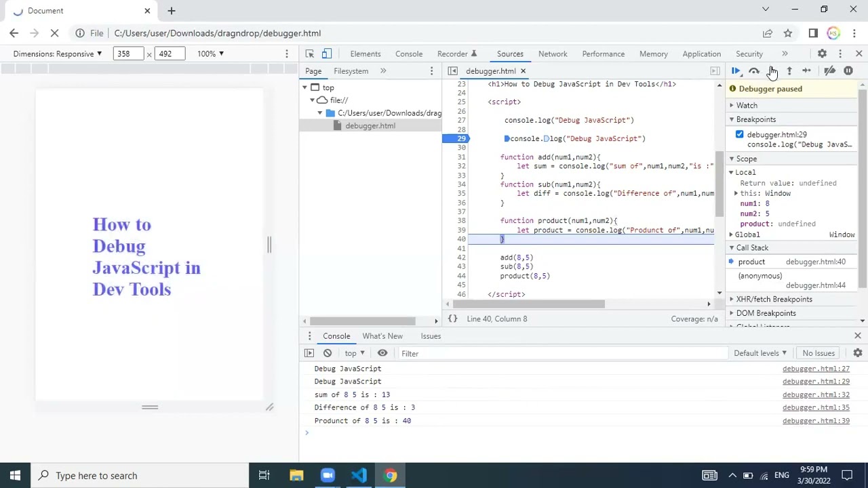Switch to the Elements tab

(x=366, y=54)
